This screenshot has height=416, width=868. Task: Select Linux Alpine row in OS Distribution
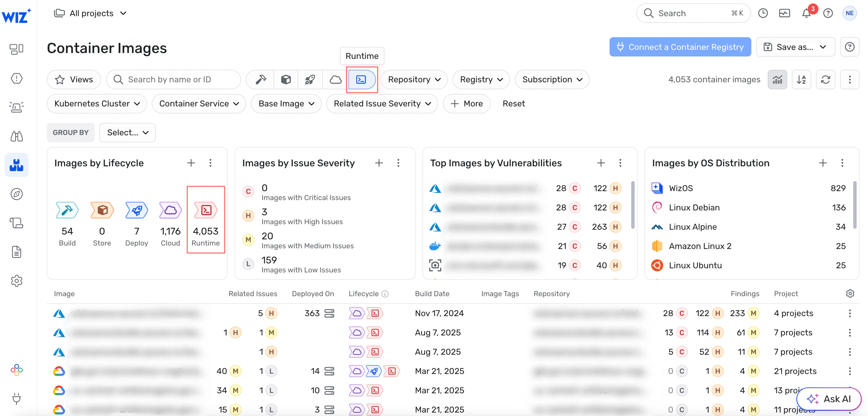[x=749, y=227]
